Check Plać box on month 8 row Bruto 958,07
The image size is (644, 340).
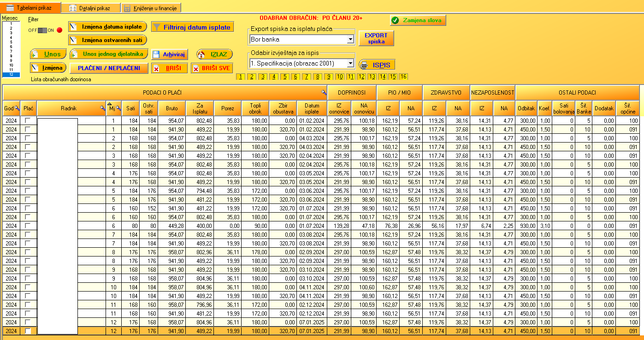click(x=28, y=252)
